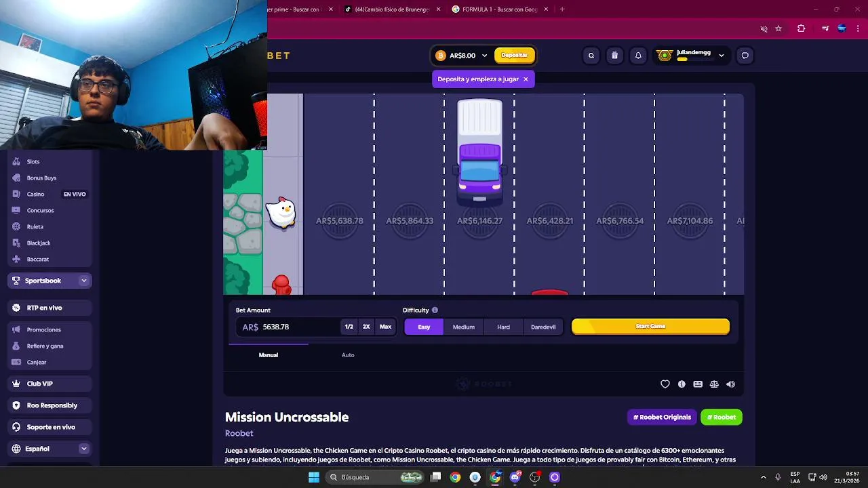The width and height of the screenshot is (868, 488).
Task: Open the browser extensions puzzle icon
Action: click(x=801, y=28)
